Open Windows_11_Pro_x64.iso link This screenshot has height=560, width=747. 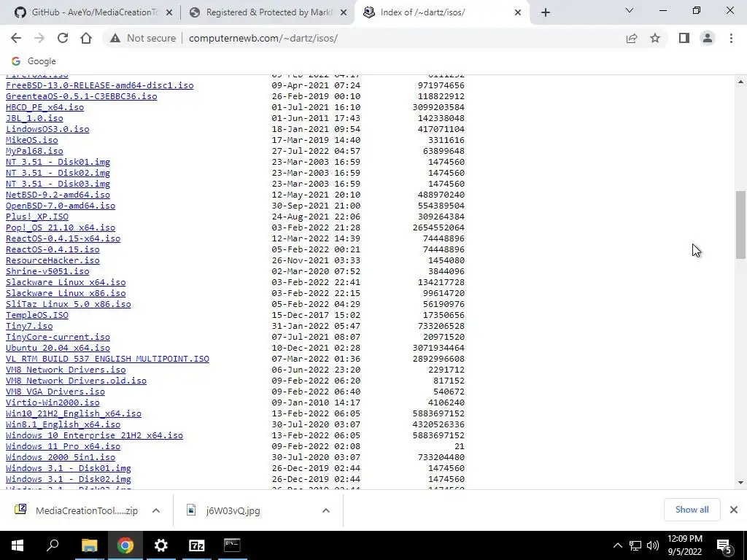coord(63,447)
